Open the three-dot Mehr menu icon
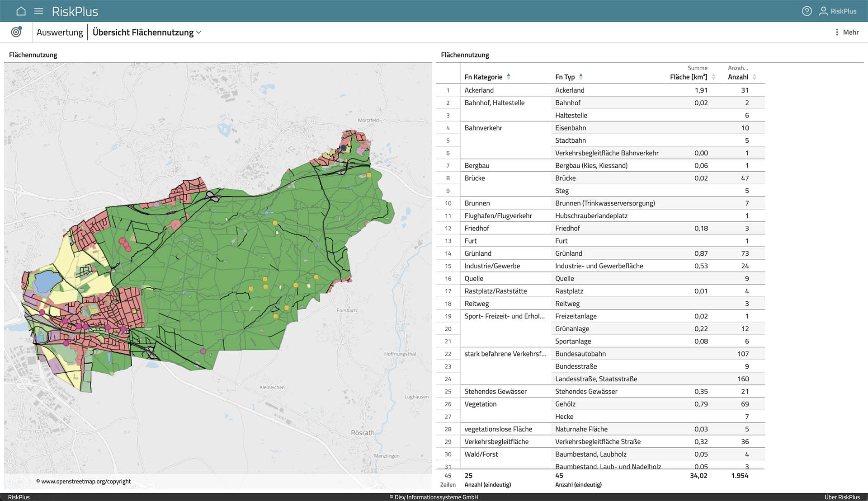Viewport: 868px width, 501px height. click(x=837, y=32)
